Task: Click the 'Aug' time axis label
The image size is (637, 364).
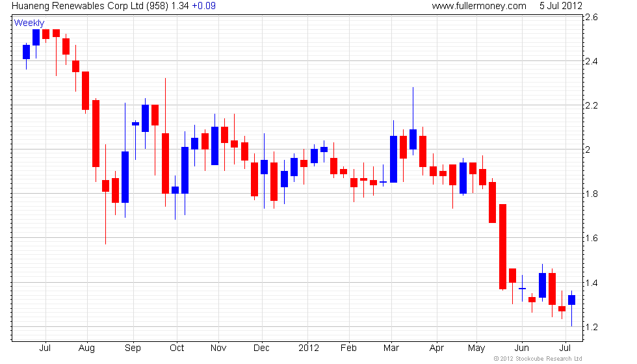Action: (86, 348)
